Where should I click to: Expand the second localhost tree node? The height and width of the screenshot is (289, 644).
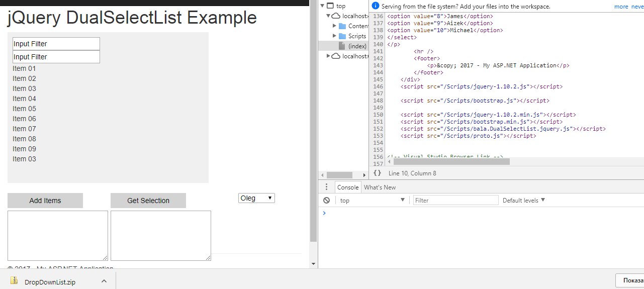tap(329, 56)
